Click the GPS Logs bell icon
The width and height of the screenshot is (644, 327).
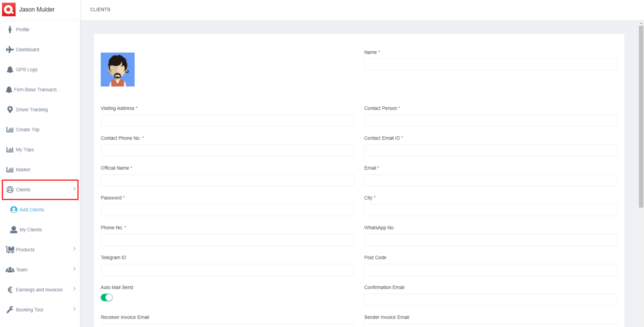[9, 70]
